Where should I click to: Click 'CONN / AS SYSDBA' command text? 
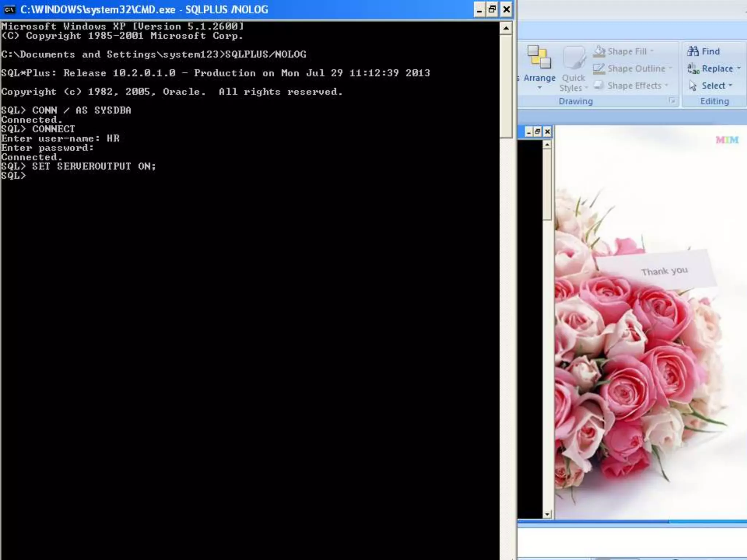[x=82, y=110]
